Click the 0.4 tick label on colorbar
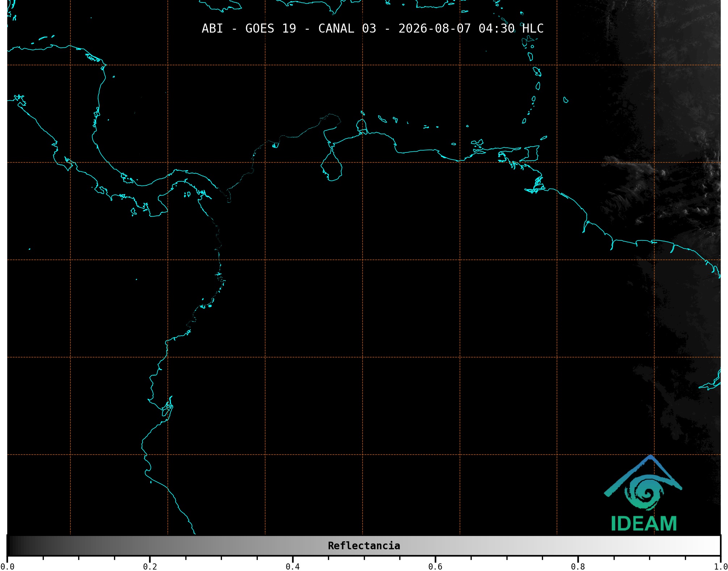The width and height of the screenshot is (728, 571). (x=293, y=567)
